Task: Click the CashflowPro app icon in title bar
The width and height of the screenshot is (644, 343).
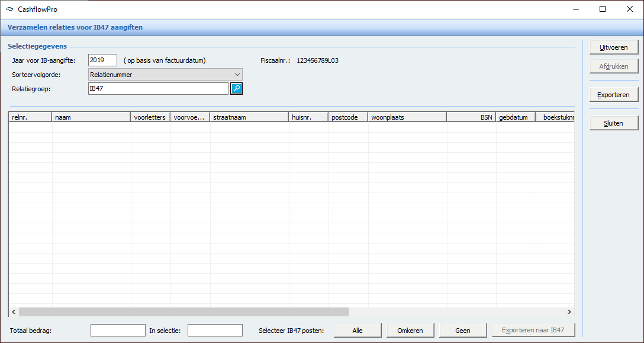Action: coord(9,9)
